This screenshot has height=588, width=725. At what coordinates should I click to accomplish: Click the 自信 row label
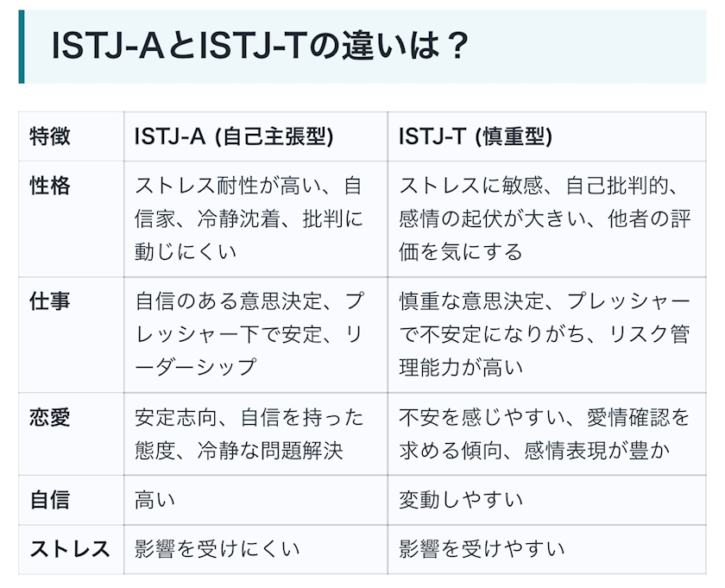(50, 500)
